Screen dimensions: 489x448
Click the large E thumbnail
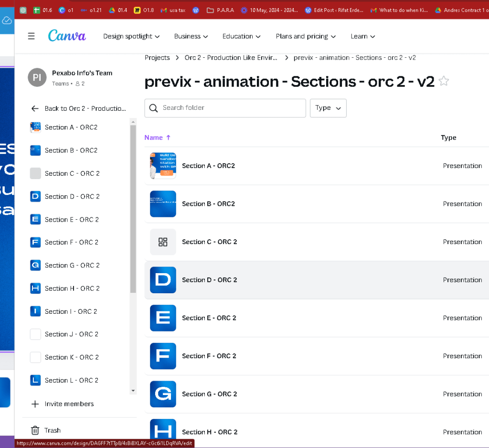point(163,318)
